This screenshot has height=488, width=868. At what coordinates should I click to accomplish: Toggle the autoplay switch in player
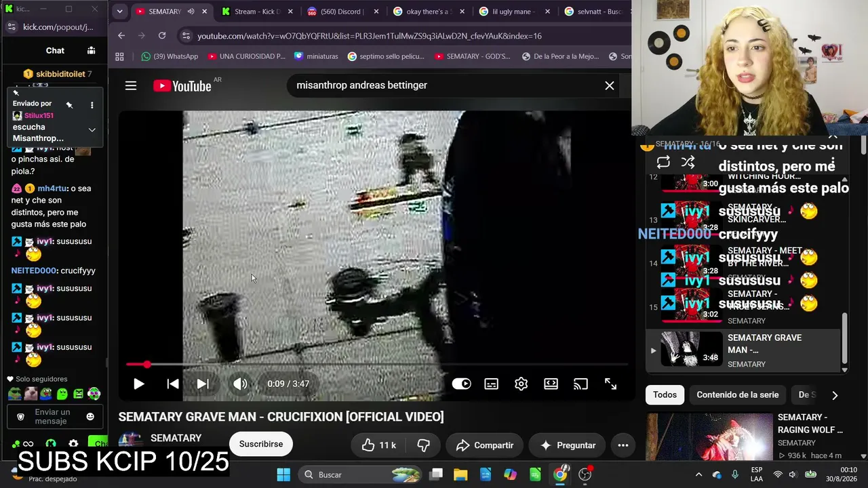click(x=461, y=384)
